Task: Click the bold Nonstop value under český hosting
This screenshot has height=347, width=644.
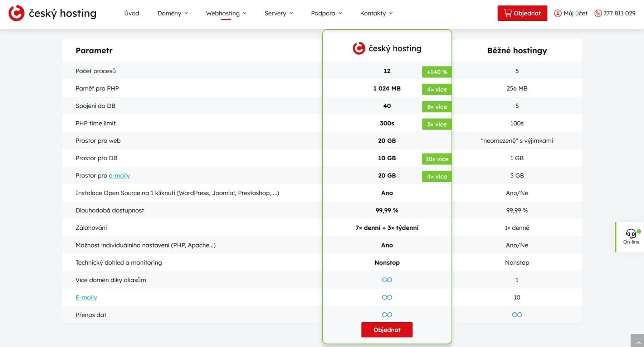Action: 387,263
